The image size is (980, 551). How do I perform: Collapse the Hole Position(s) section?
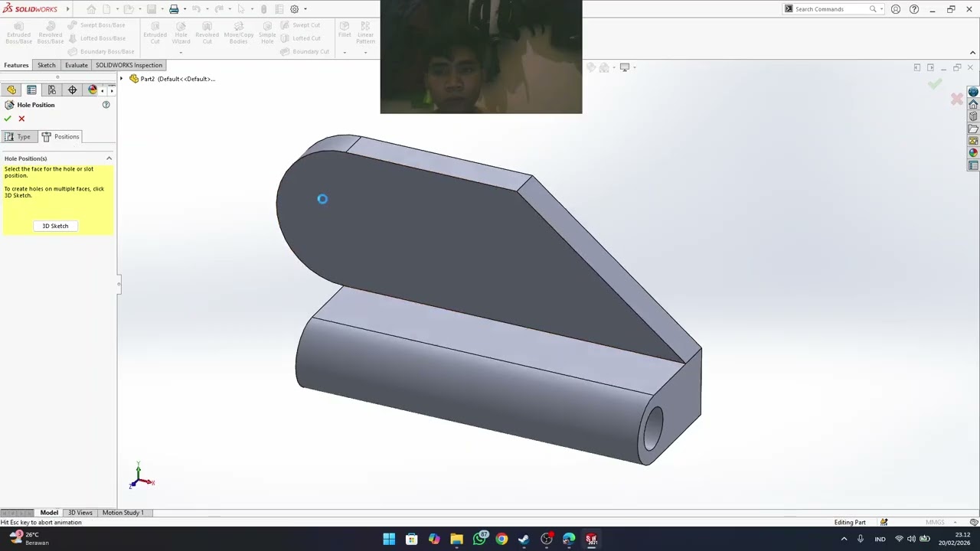109,158
